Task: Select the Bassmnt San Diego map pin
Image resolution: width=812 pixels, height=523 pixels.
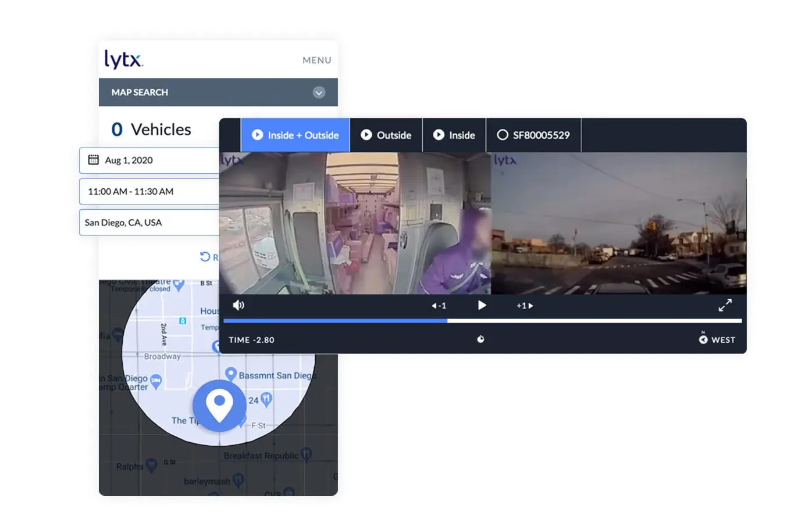Action: 231,374
